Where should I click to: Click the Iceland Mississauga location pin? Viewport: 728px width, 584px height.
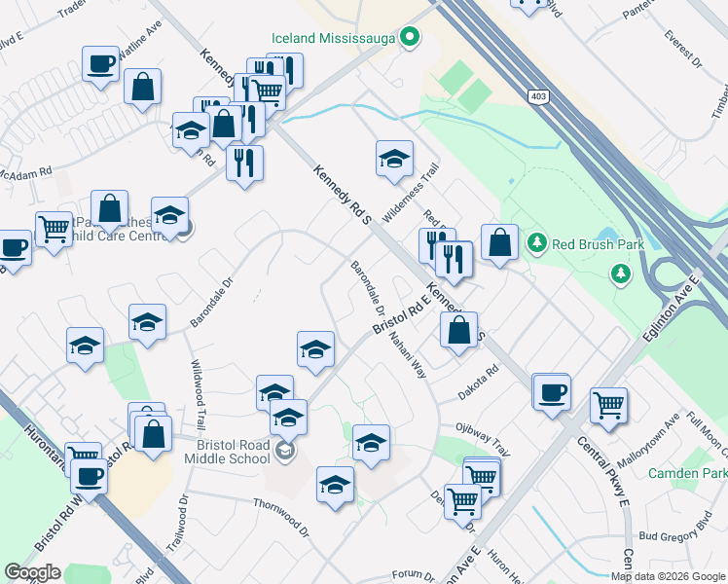(x=410, y=37)
